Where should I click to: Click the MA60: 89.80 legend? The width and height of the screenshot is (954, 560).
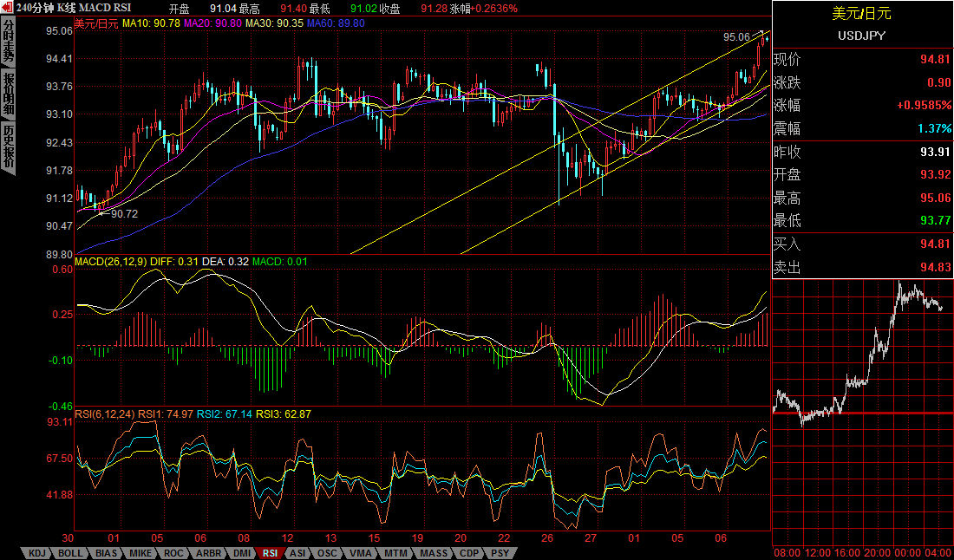pos(337,23)
